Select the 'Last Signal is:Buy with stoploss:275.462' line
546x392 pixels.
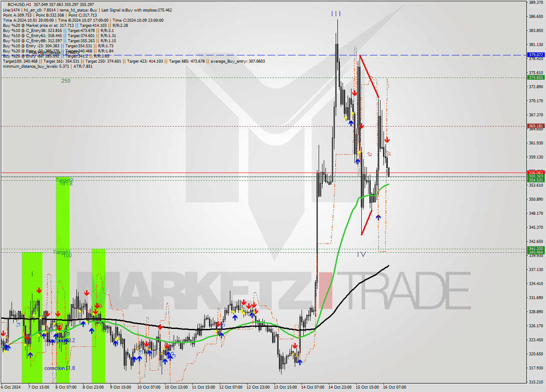[x=137, y=10]
